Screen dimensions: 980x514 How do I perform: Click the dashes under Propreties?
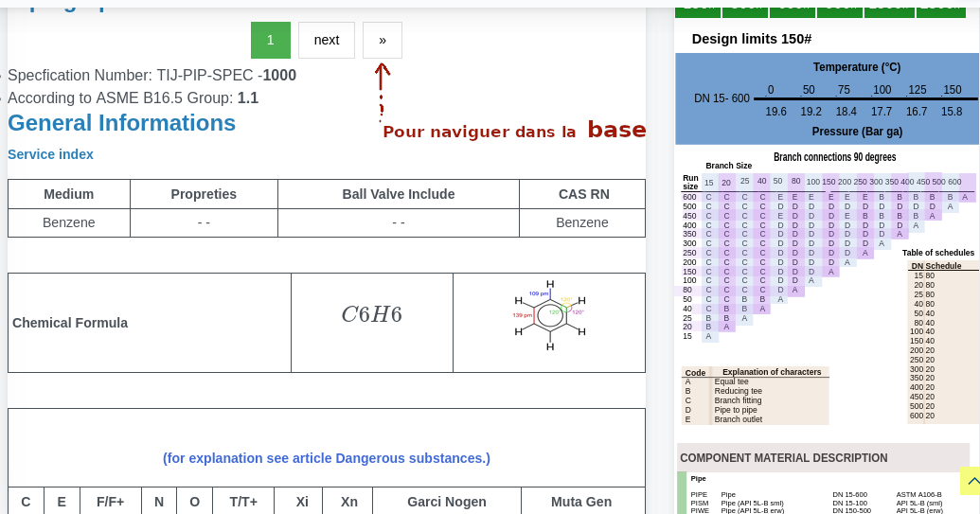click(x=204, y=223)
